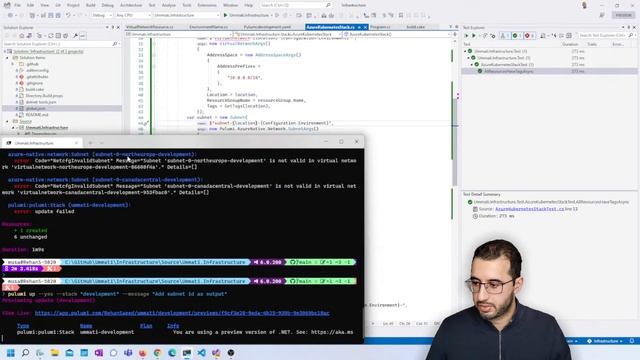Open the AzureKubernetesStack() member dropdown
This screenshot has height=360, width=640.
396,34
